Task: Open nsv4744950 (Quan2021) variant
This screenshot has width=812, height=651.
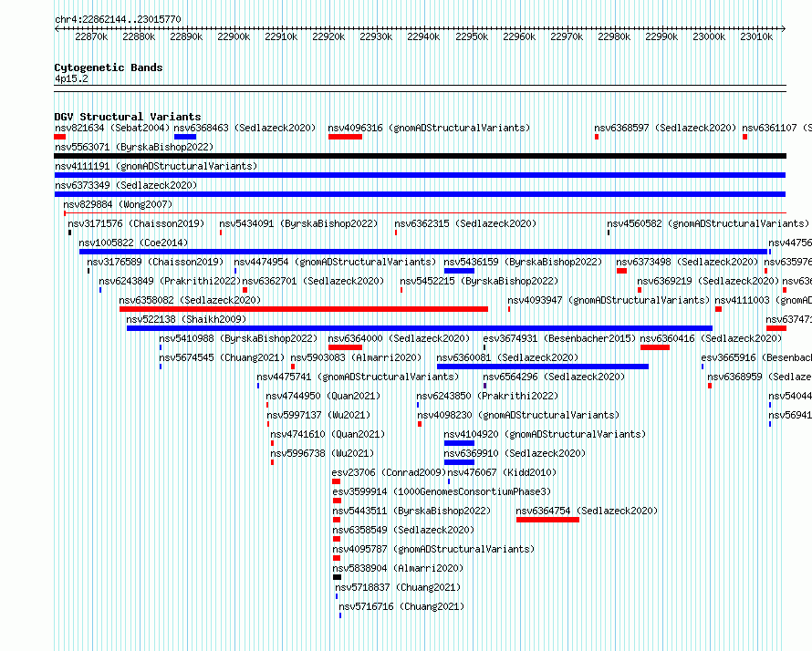Action: [323, 396]
